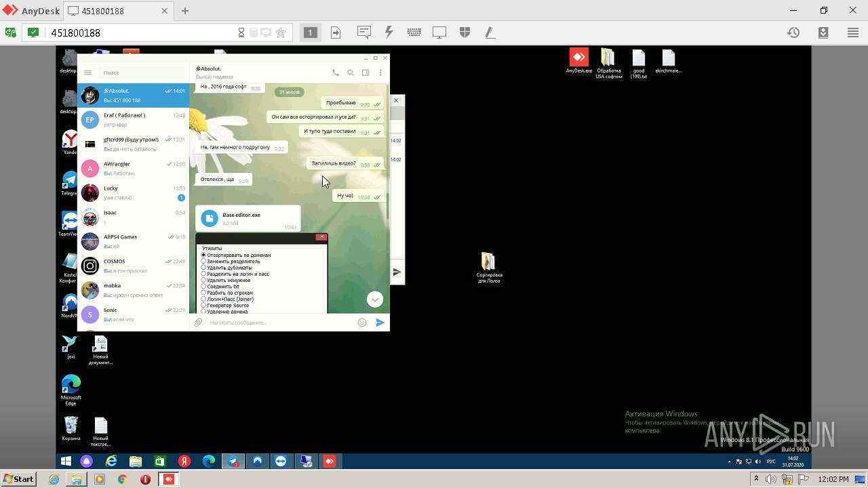Download the Base editor.exe file attachment
868x488 pixels.
point(210,218)
